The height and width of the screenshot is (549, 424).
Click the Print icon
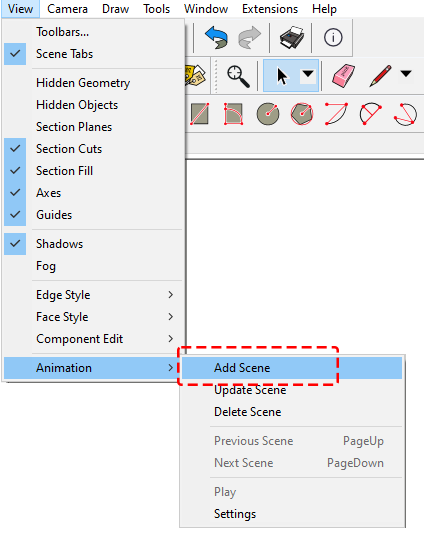coord(291,37)
